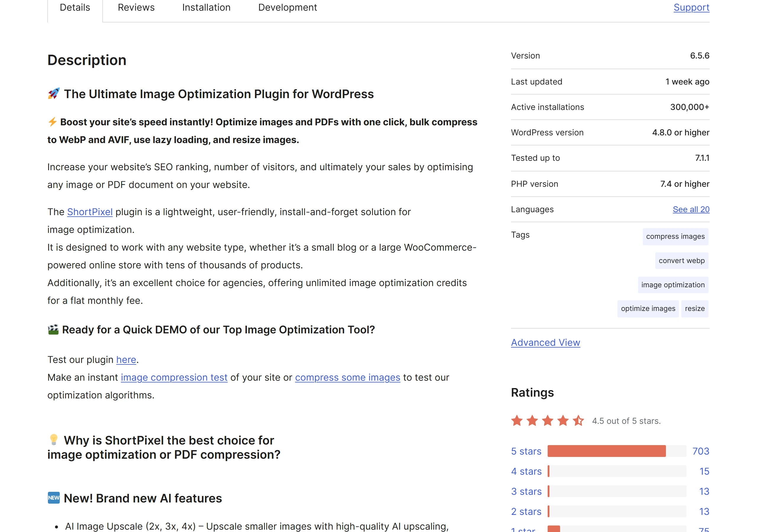
Task: Open the Advanced View link
Action: [545, 343]
